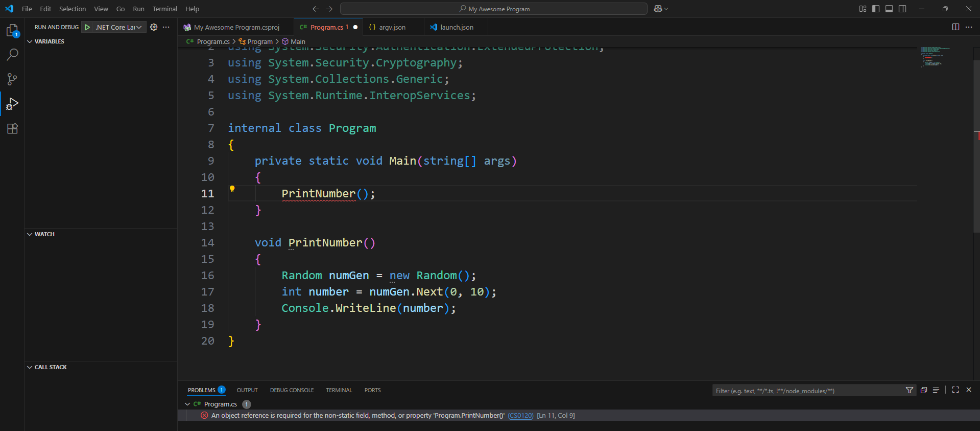The width and height of the screenshot is (980, 431).
Task: Switch to TERMINAL panel tab
Action: tap(339, 390)
